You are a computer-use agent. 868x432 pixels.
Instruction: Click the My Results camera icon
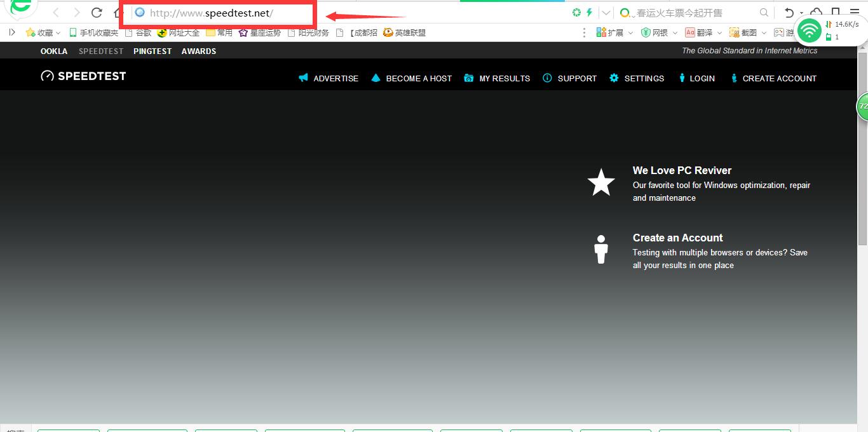(469, 78)
